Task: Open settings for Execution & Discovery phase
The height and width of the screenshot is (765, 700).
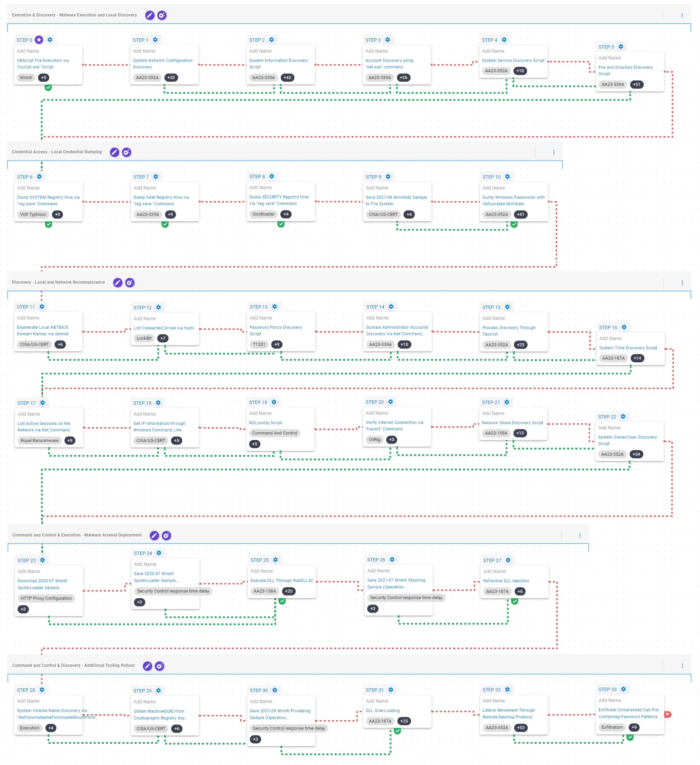Action: click(x=162, y=15)
